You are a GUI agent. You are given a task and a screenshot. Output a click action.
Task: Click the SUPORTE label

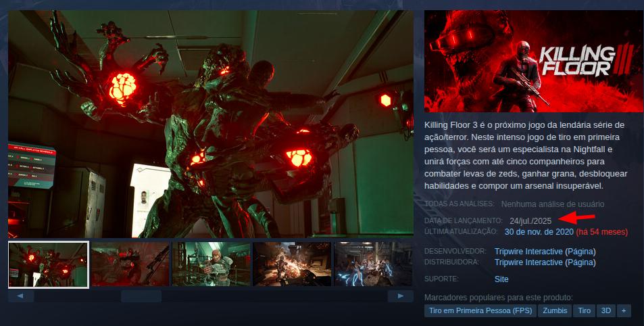click(441, 279)
